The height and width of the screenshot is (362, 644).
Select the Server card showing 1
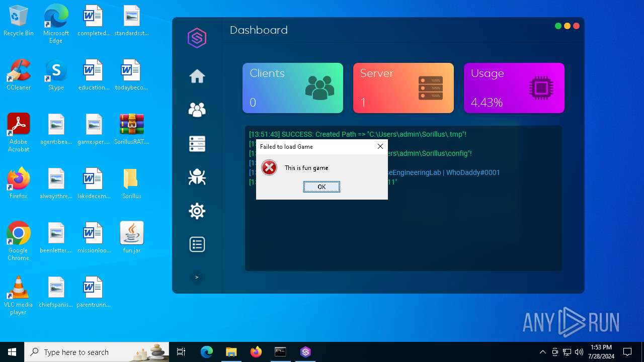(x=404, y=88)
